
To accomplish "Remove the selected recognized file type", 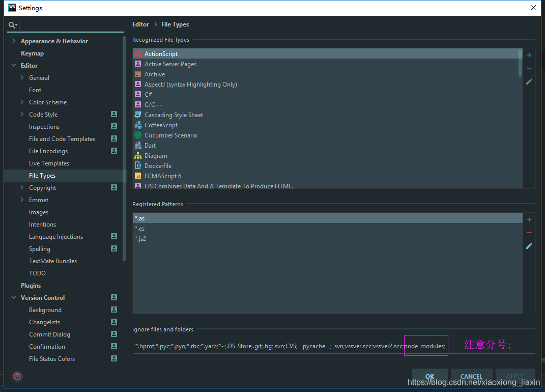I will pos(529,68).
